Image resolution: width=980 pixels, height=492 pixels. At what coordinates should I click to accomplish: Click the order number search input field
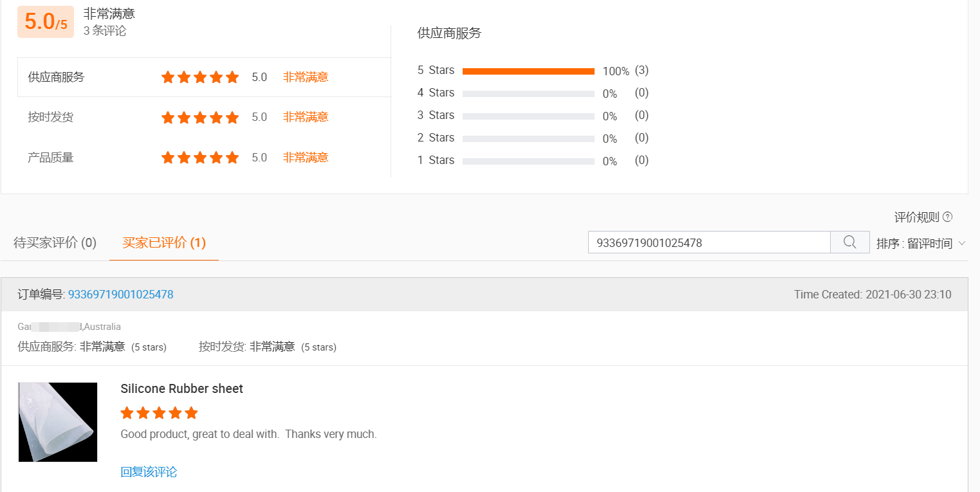[708, 242]
